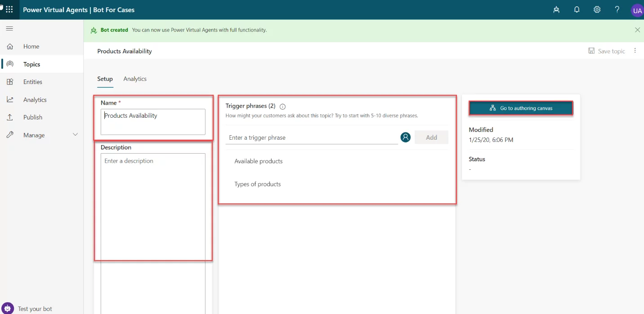The height and width of the screenshot is (314, 644).
Task: Expand the Manage section chevron
Action: 75,135
